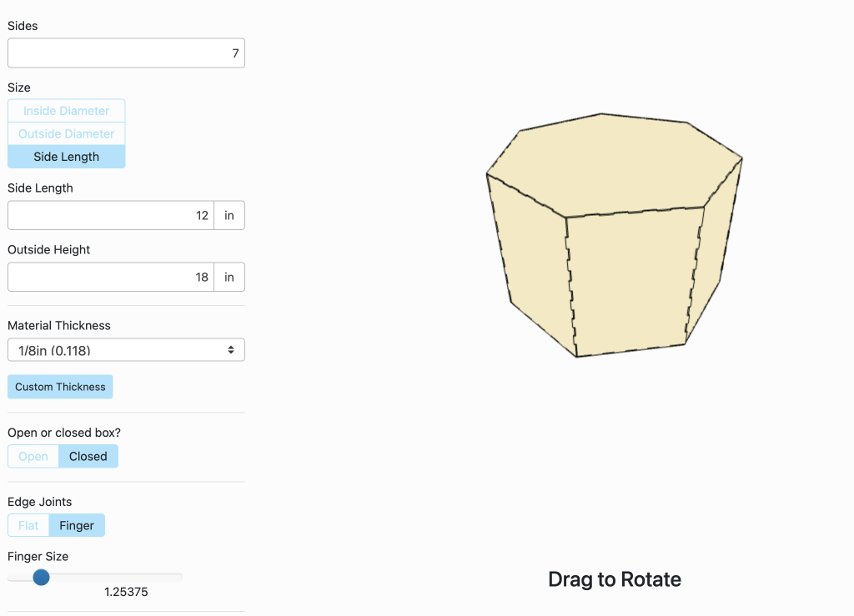The width and height of the screenshot is (854, 616).
Task: Click the Custom Thickness button
Action: click(x=60, y=387)
